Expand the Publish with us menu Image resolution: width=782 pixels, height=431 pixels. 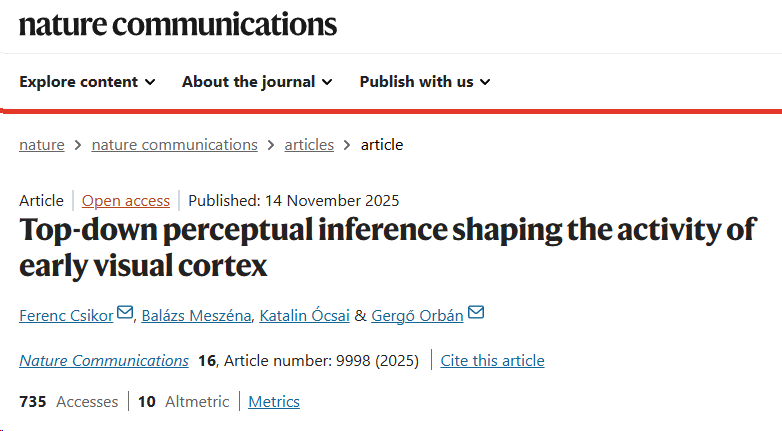(425, 82)
